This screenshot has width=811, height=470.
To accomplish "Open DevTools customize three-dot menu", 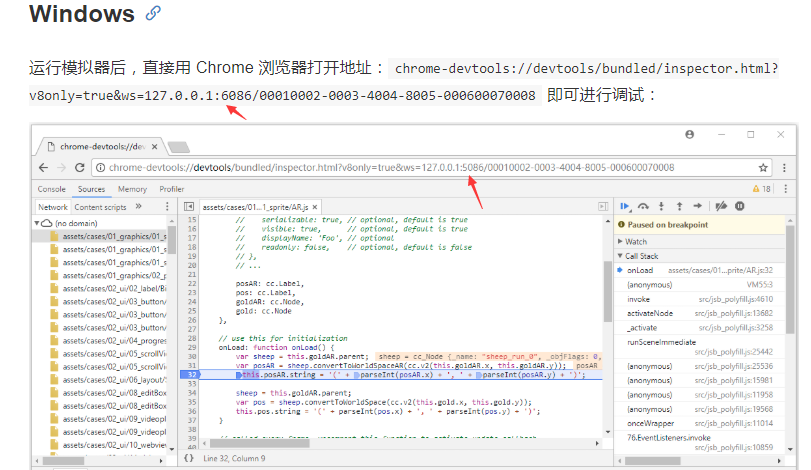I will [x=785, y=189].
